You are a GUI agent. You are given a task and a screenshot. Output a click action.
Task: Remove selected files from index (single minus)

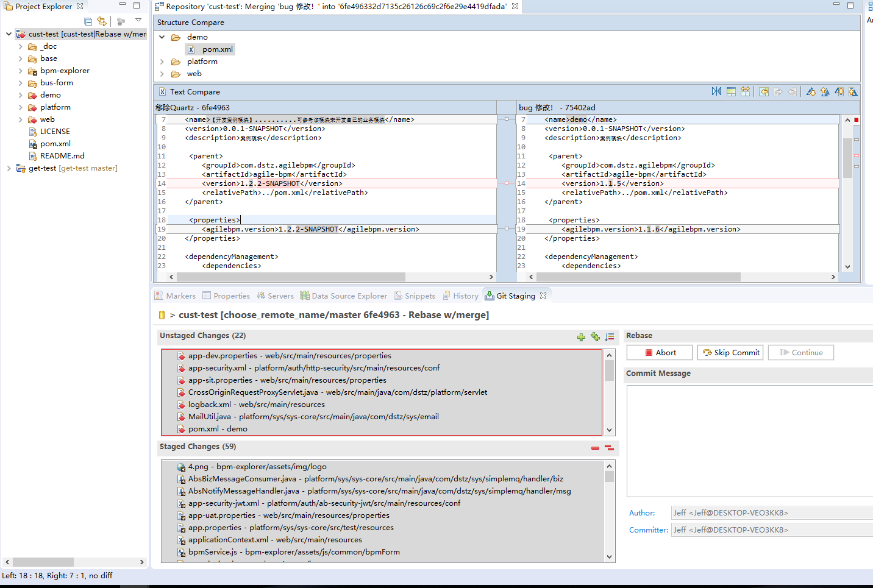coord(595,448)
